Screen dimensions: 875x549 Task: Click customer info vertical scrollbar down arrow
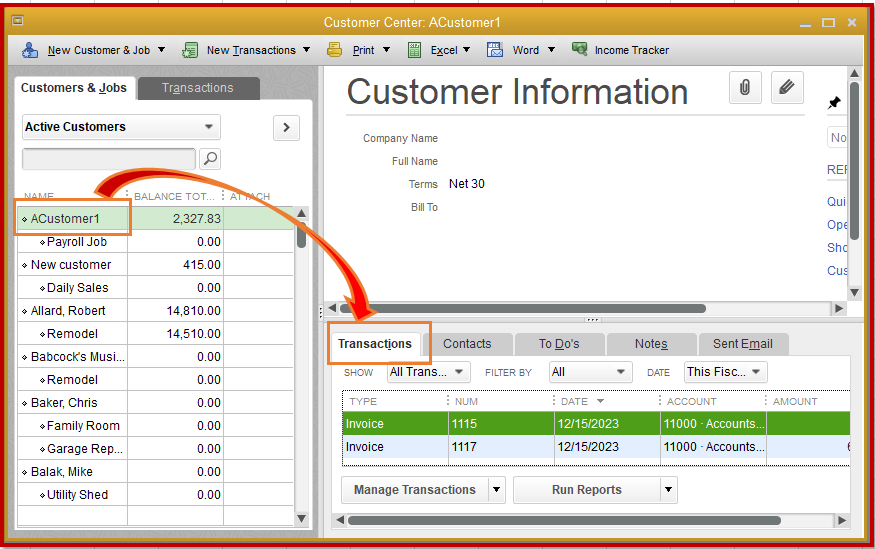[854, 292]
